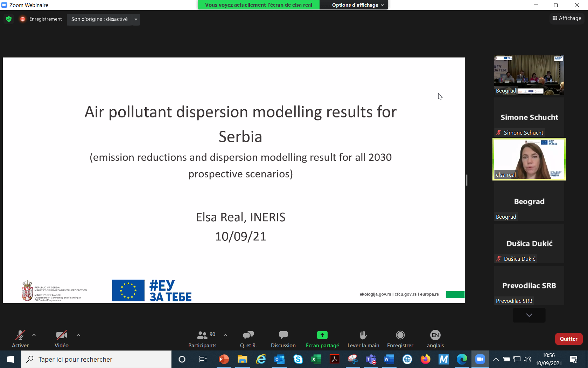Screen dimensions: 588x368
Task: Open Zoom icon on the taskbar
Action: pyautogui.click(x=480, y=359)
